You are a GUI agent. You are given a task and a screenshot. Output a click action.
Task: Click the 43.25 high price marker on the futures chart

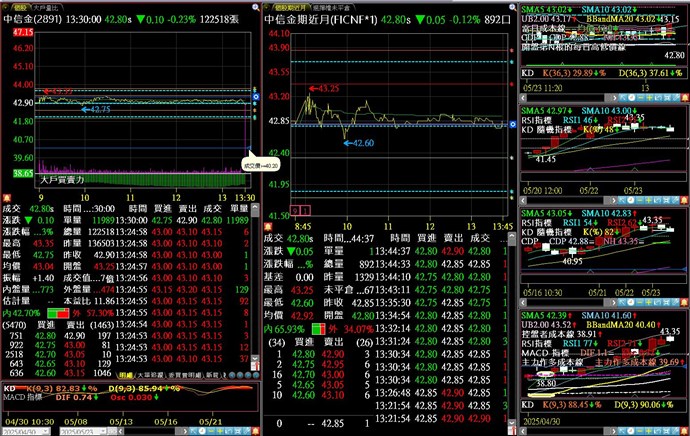tap(324, 88)
